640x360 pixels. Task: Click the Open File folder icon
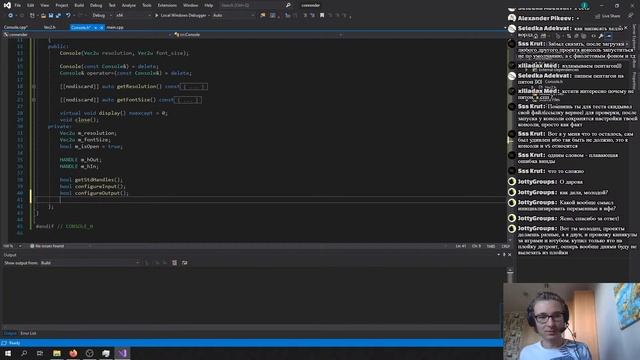(x=43, y=16)
